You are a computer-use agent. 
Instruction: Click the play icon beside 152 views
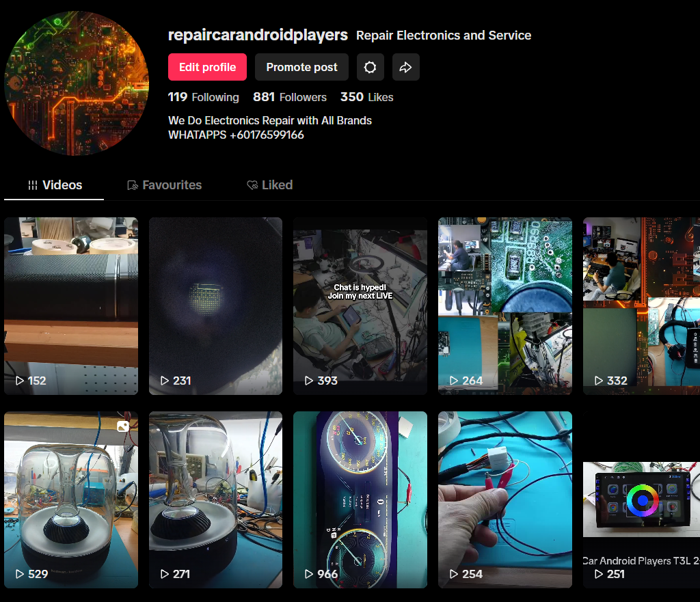[20, 381]
